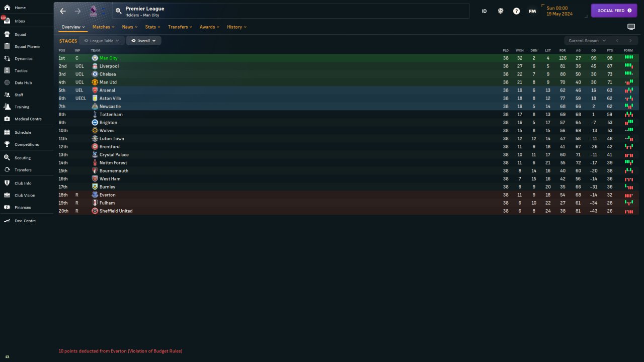Image resolution: width=644 pixels, height=362 pixels.
Task: Open the Schedule calendar icon
Action: pyautogui.click(x=7, y=132)
